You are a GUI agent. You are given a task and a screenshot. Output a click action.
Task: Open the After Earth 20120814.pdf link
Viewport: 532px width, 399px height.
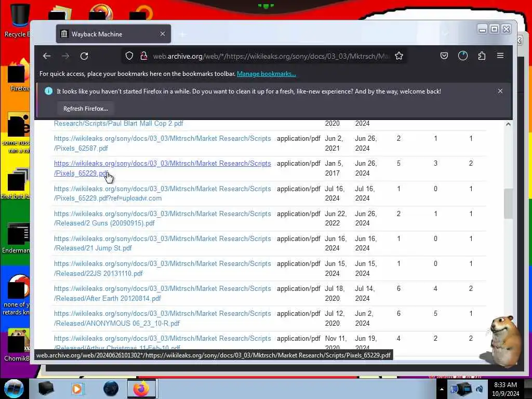(x=162, y=294)
